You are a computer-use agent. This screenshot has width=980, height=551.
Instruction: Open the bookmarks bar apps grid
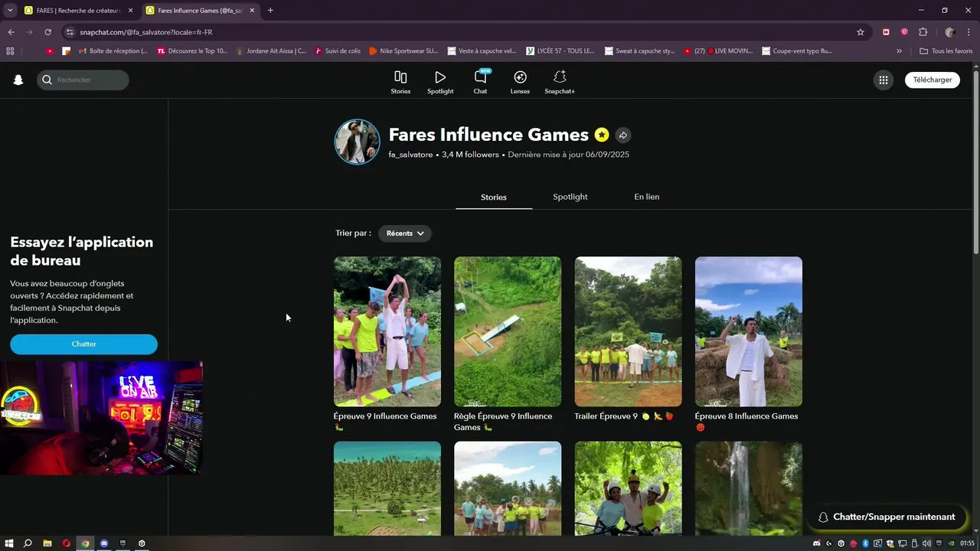10,51
